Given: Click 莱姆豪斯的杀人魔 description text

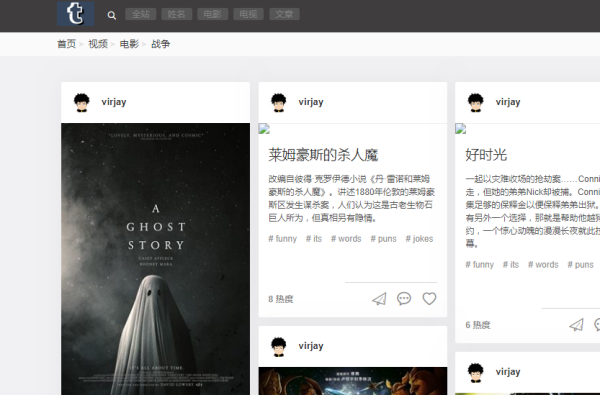Looking at the screenshot, I should pos(352,198).
